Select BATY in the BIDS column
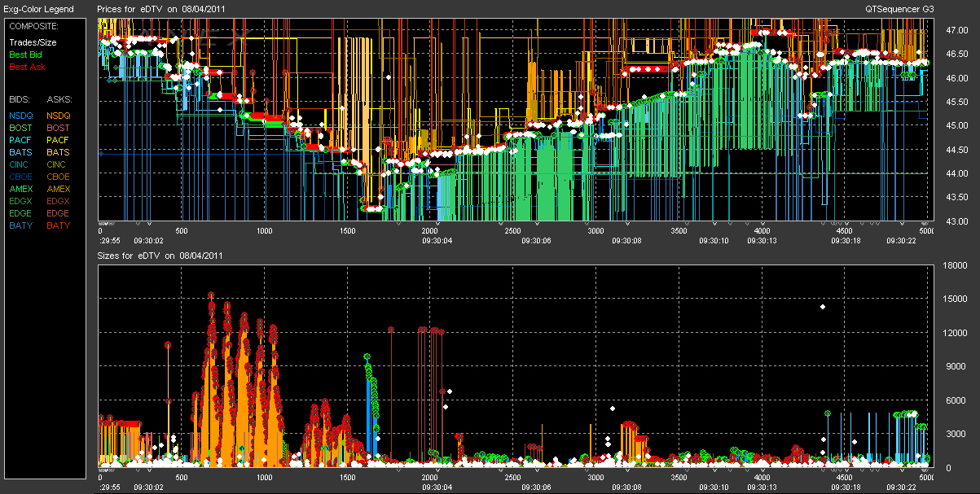This screenshot has height=494, width=980. tap(20, 225)
